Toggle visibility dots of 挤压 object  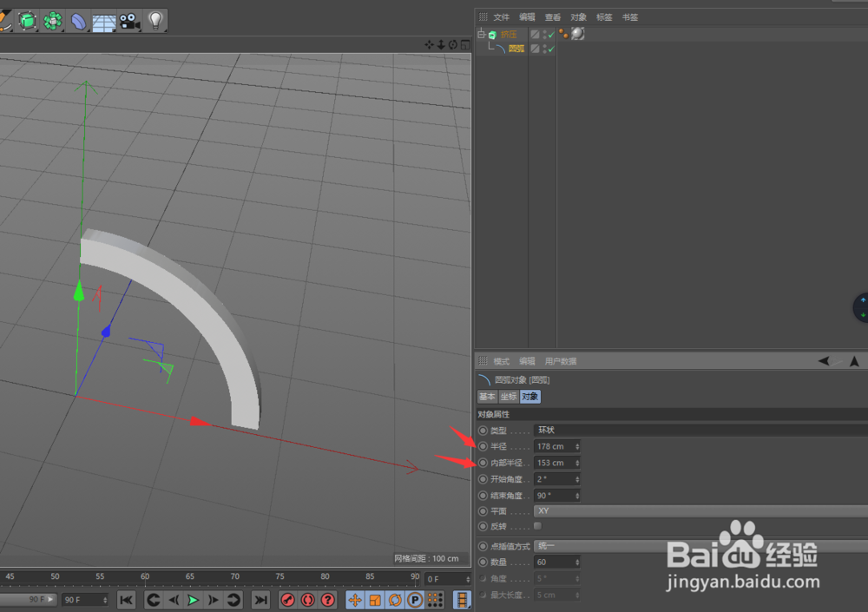[x=545, y=35]
